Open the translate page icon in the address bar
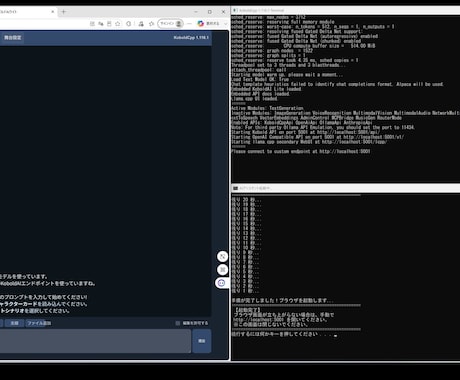This screenshot has width=460, height=380. (101, 24)
